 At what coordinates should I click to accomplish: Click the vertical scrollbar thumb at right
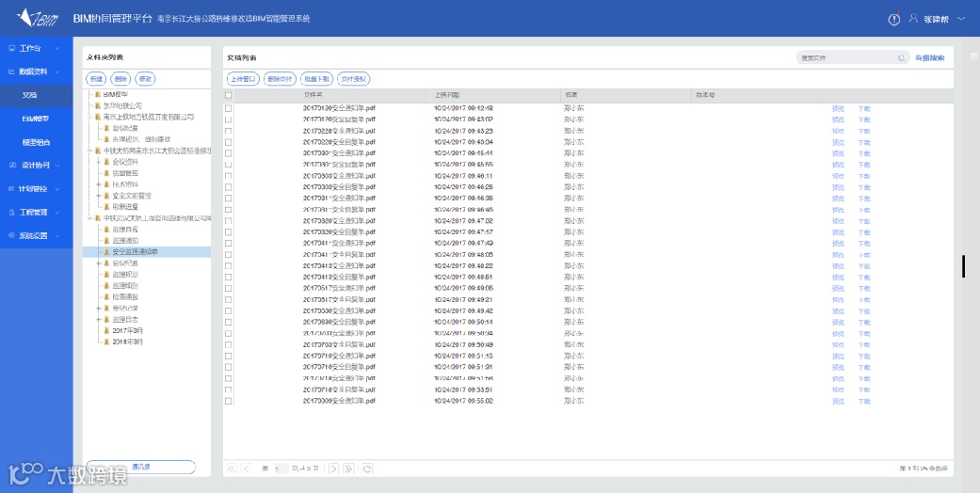[963, 266]
